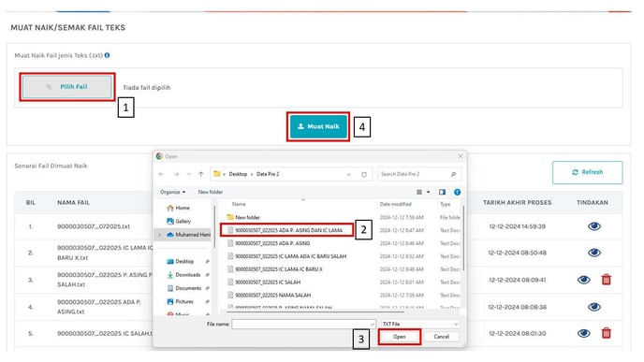This screenshot has height=362, width=644.
Task: View the file dated 12-12-2024 08:09:41
Action: (x=584, y=280)
